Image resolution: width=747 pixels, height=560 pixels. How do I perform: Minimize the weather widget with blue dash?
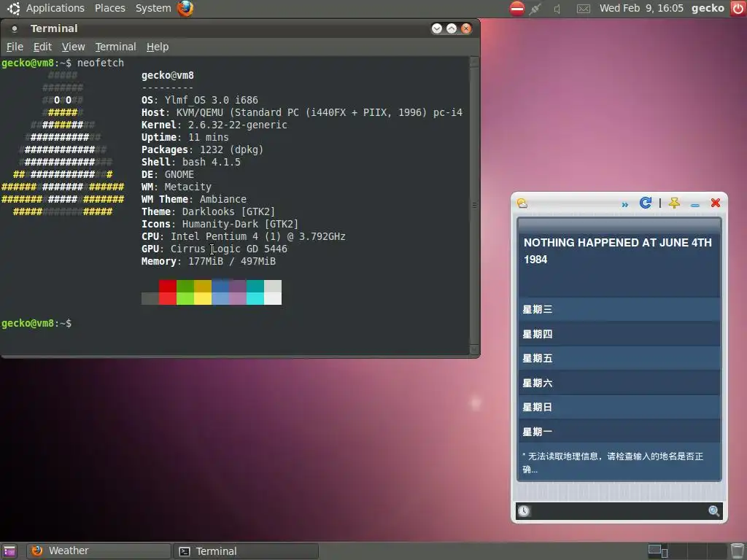[x=695, y=205]
